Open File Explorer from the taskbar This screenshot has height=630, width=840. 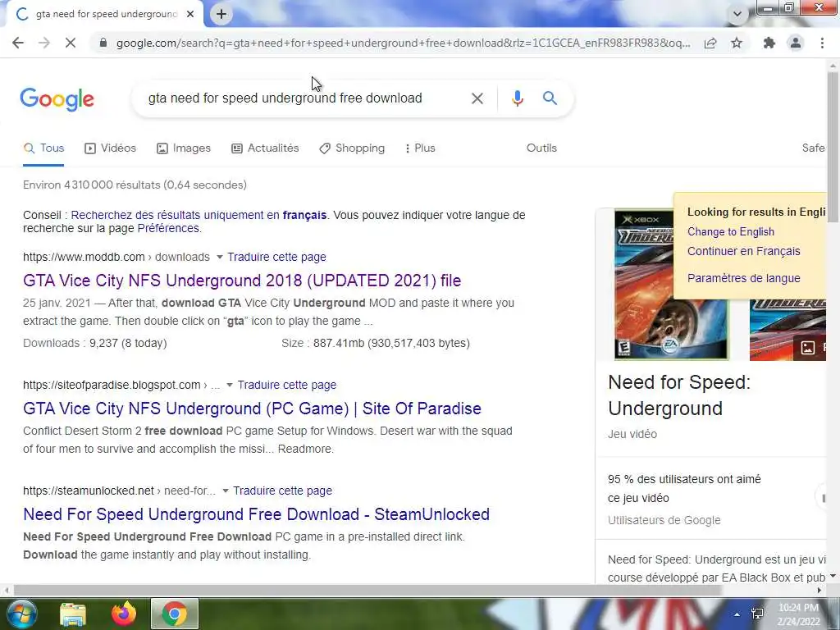point(73,614)
